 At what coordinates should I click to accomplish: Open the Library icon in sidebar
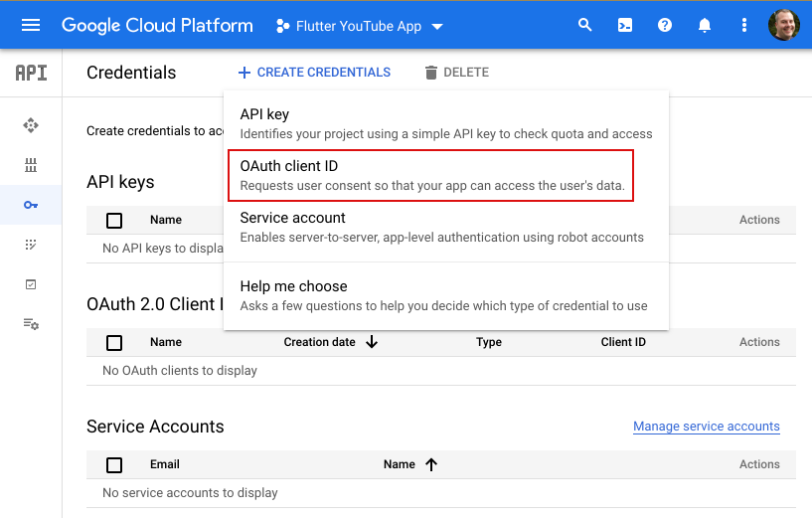pos(31,165)
